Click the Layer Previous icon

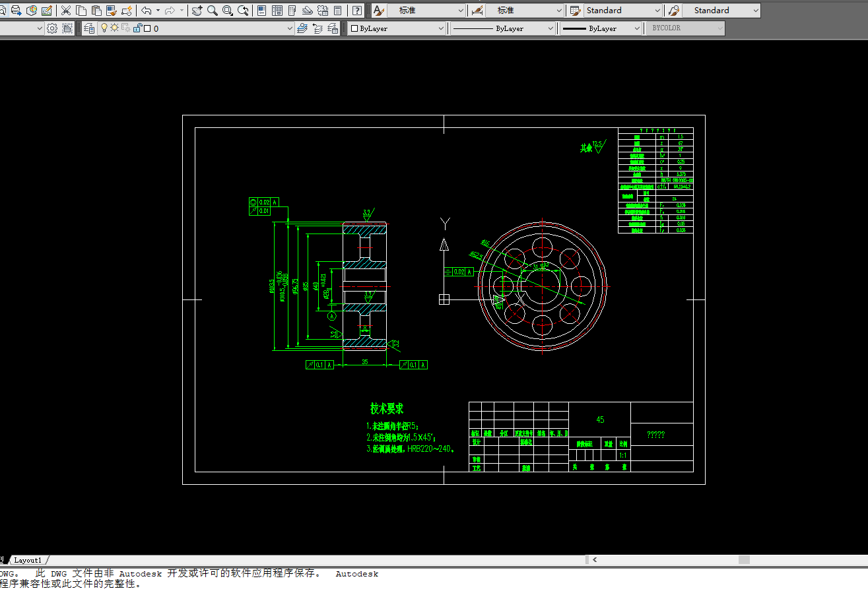pos(317,28)
